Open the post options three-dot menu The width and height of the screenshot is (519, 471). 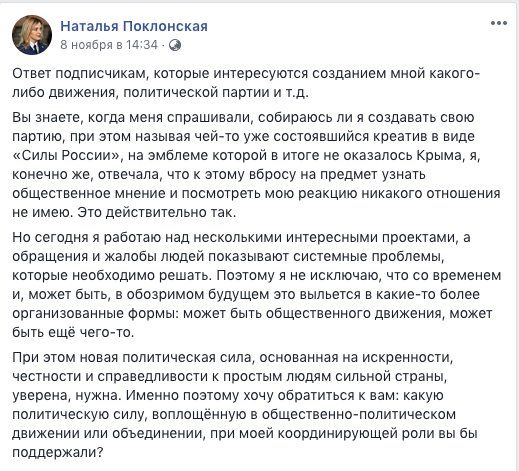pyautogui.click(x=499, y=23)
